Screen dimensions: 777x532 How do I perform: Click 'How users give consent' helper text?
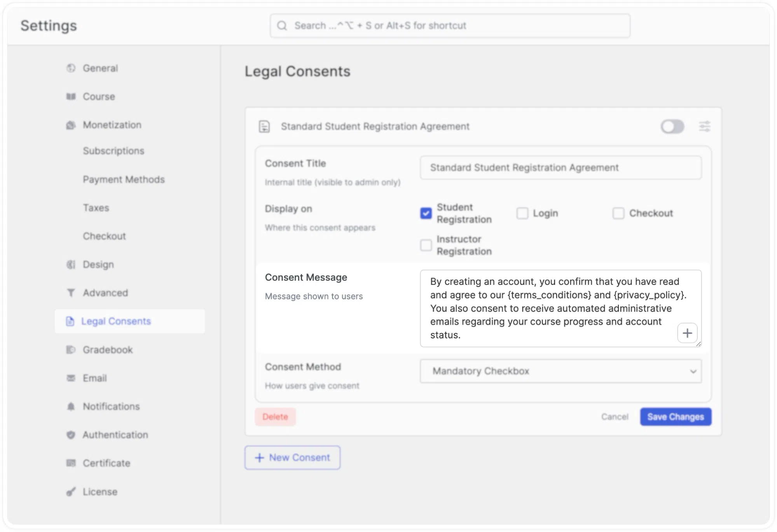[x=312, y=385]
